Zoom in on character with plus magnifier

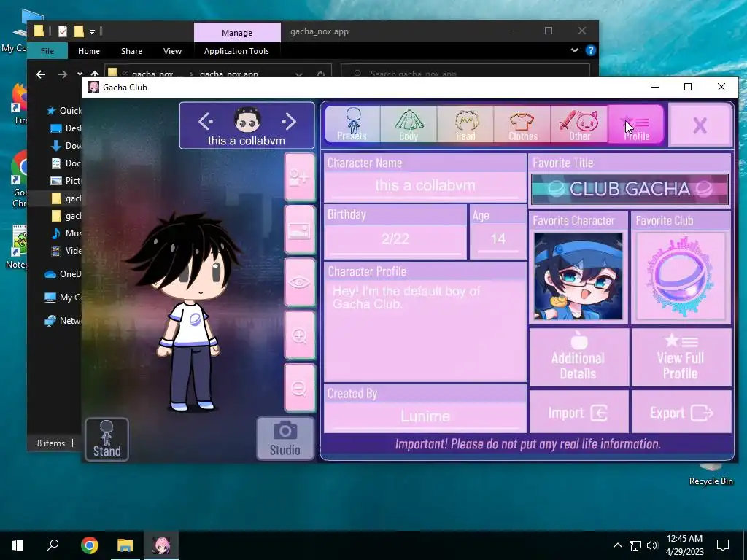pos(299,335)
